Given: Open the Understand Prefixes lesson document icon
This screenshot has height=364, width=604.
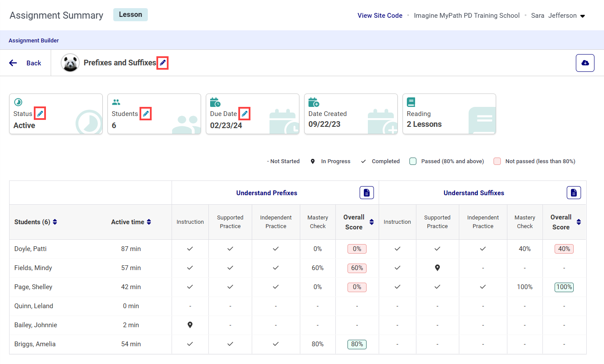Looking at the screenshot, I should 367,193.
